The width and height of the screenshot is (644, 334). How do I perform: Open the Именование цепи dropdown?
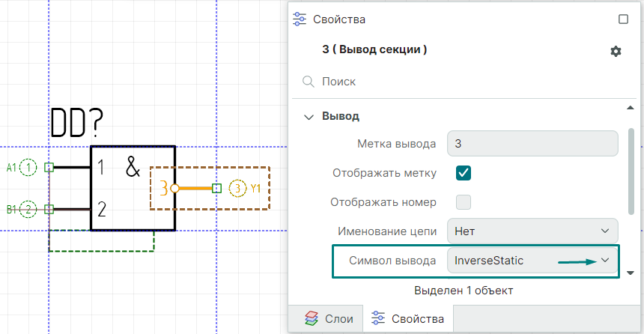pos(532,231)
